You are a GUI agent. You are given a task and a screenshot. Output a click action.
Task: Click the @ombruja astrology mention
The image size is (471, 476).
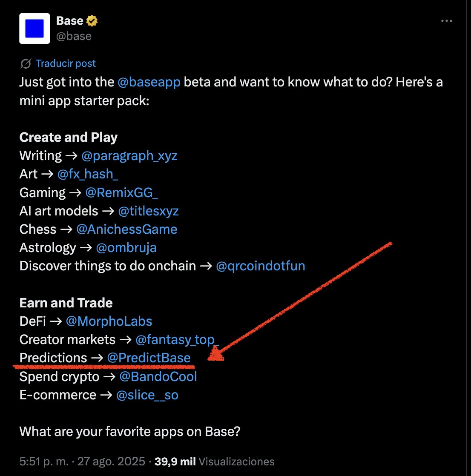[x=126, y=248]
